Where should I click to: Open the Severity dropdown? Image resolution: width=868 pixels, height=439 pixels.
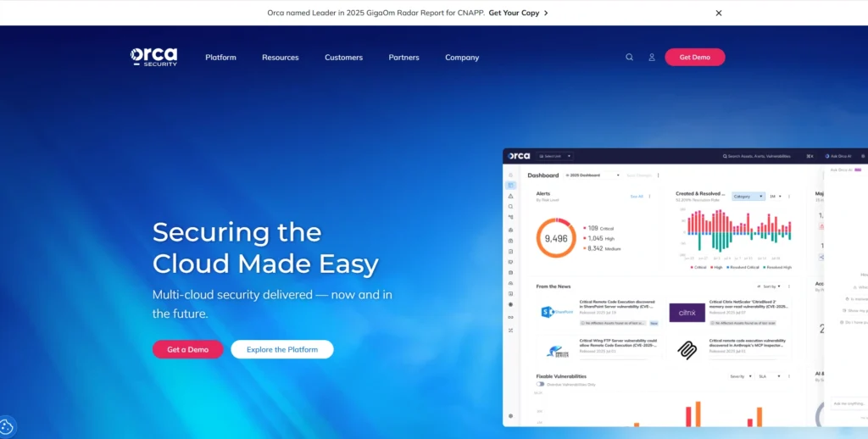pos(741,376)
